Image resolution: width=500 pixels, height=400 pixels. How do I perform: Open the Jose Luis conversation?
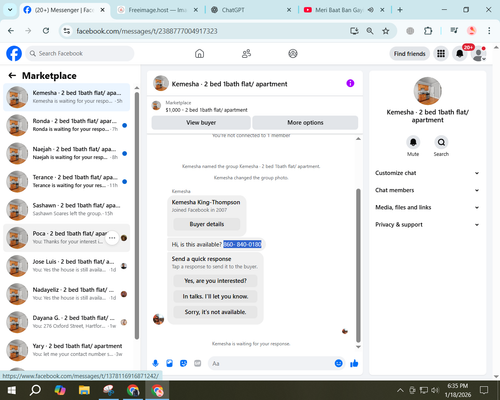pos(67,266)
